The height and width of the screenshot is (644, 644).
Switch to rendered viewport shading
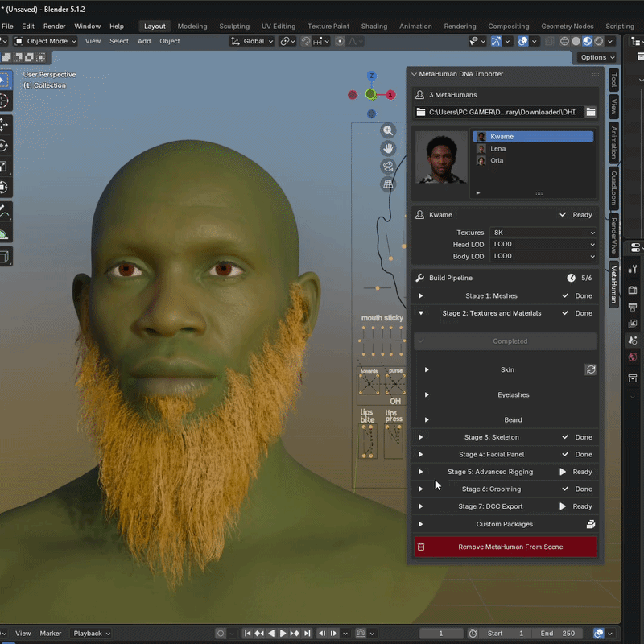click(599, 41)
